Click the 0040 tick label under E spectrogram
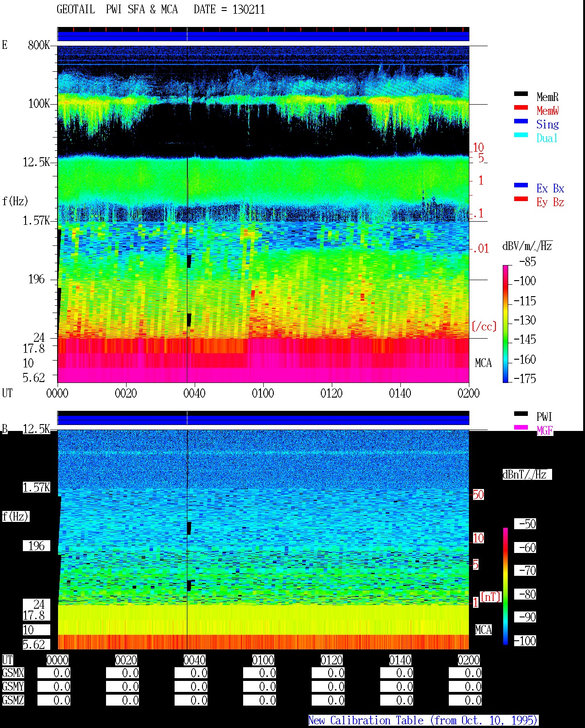585x728 pixels. [194, 393]
